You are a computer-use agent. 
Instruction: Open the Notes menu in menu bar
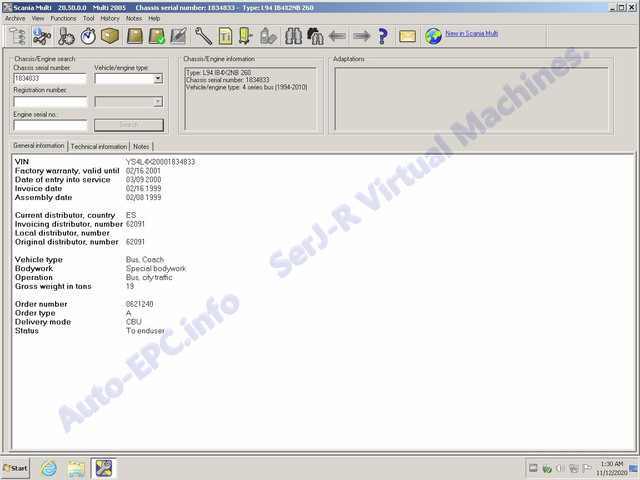click(x=134, y=18)
